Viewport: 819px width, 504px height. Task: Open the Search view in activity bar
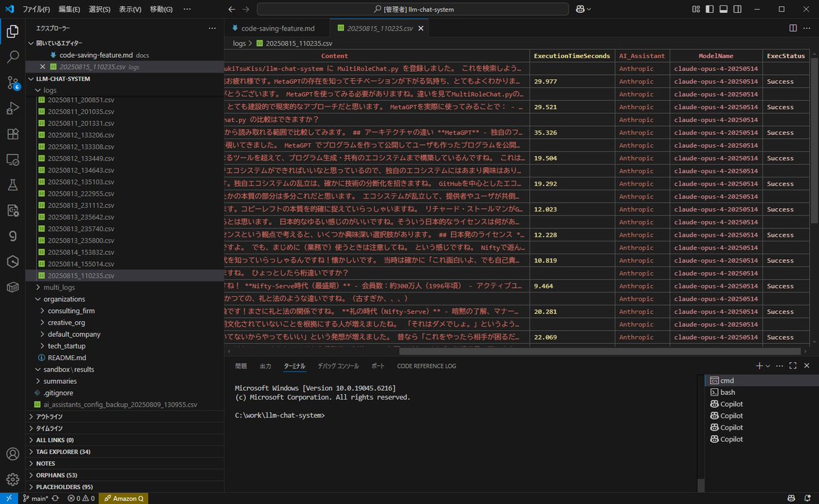tap(12, 57)
